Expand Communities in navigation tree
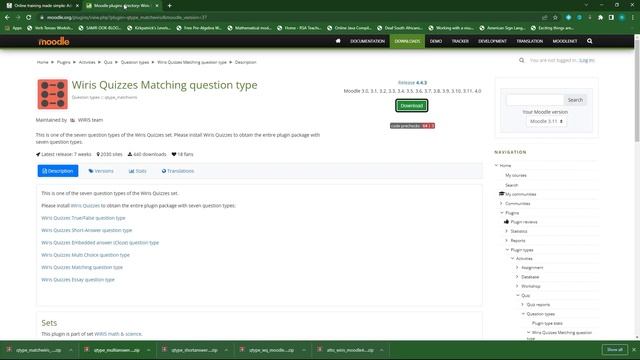 click(502, 203)
